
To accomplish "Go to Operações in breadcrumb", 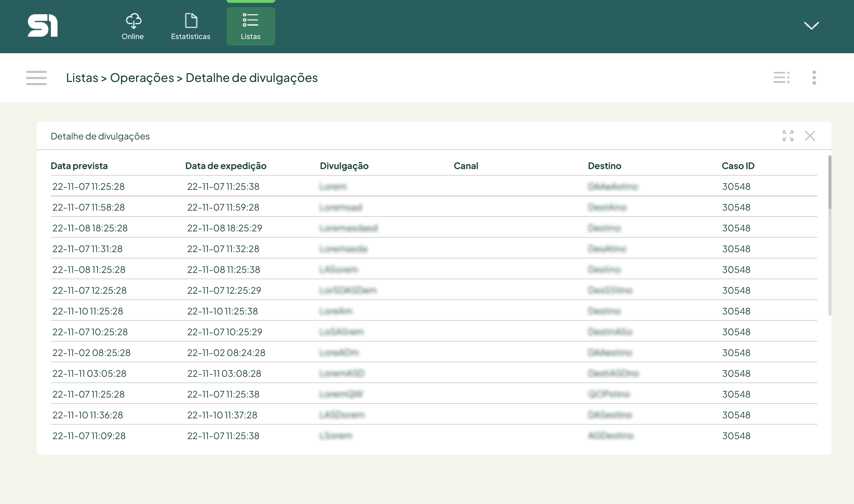I will (x=142, y=78).
